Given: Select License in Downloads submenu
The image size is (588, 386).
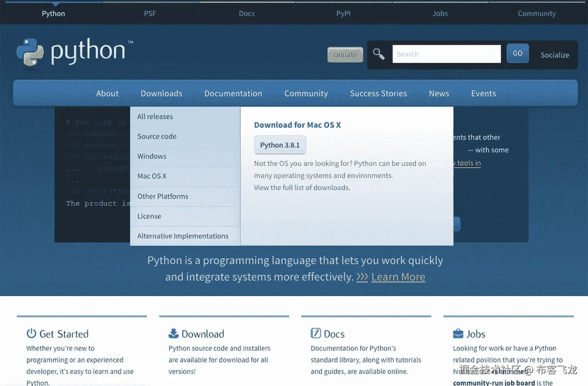Looking at the screenshot, I should click(185, 216).
